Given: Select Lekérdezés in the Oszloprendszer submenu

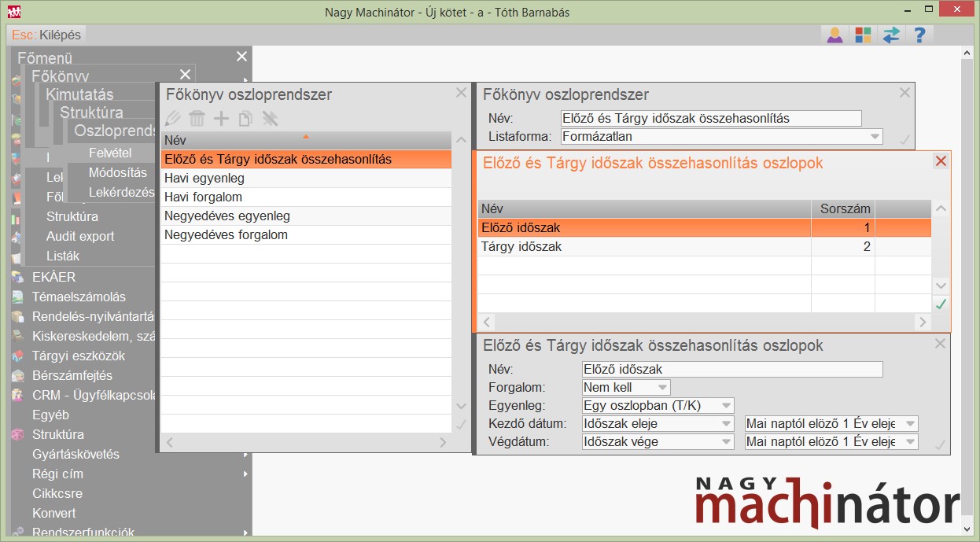Looking at the screenshot, I should click(x=122, y=192).
